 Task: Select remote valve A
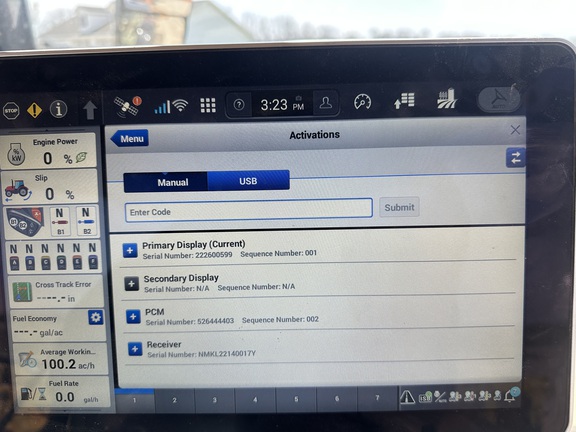(x=14, y=257)
